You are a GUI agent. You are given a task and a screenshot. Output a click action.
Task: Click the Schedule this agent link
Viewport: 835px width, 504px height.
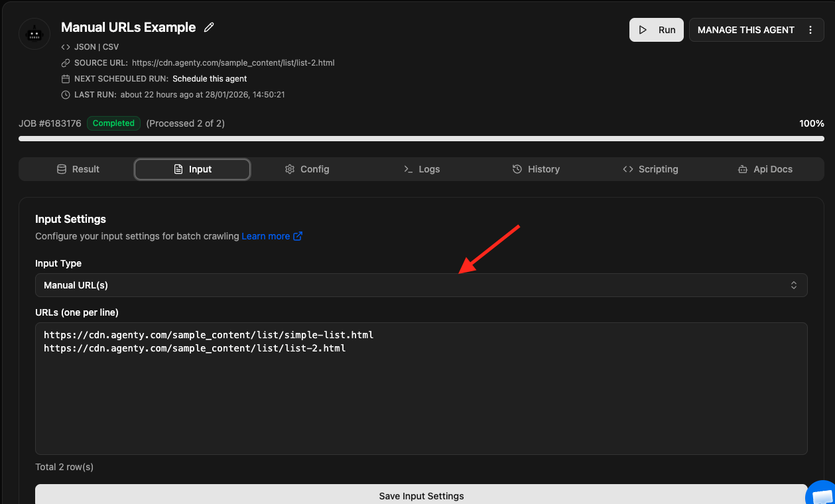tap(210, 79)
